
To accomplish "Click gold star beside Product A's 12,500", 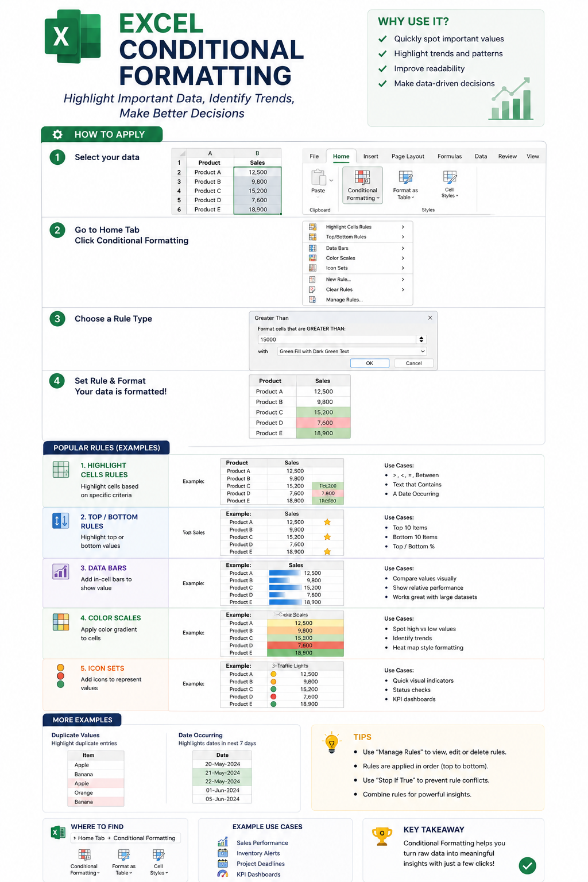I will 327,522.
